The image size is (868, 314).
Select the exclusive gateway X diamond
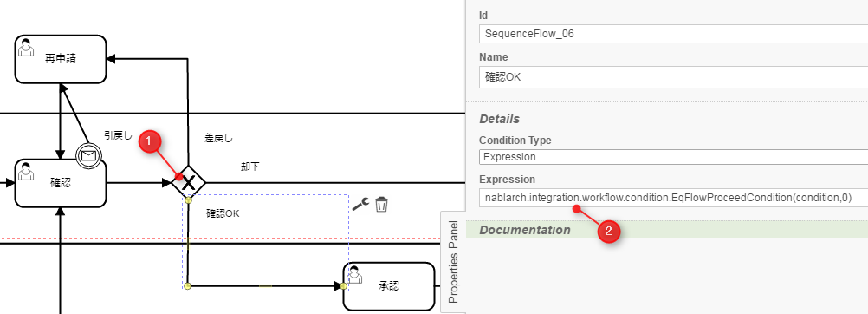point(188,181)
